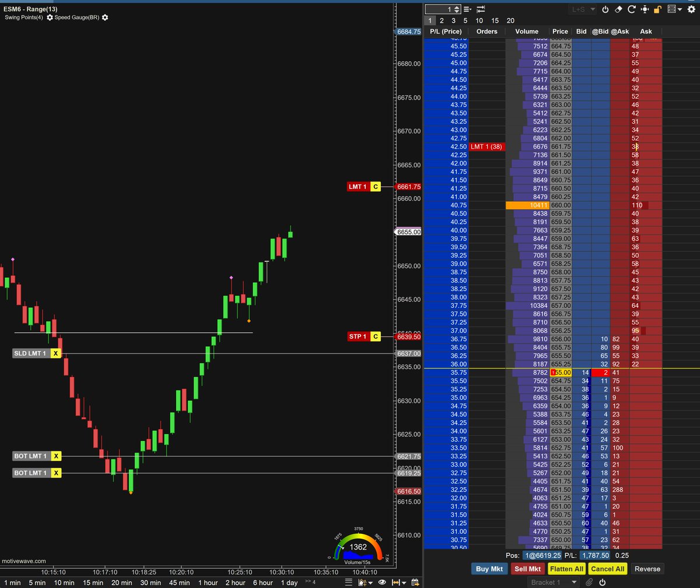Click the Flatten All button

pyautogui.click(x=566, y=569)
